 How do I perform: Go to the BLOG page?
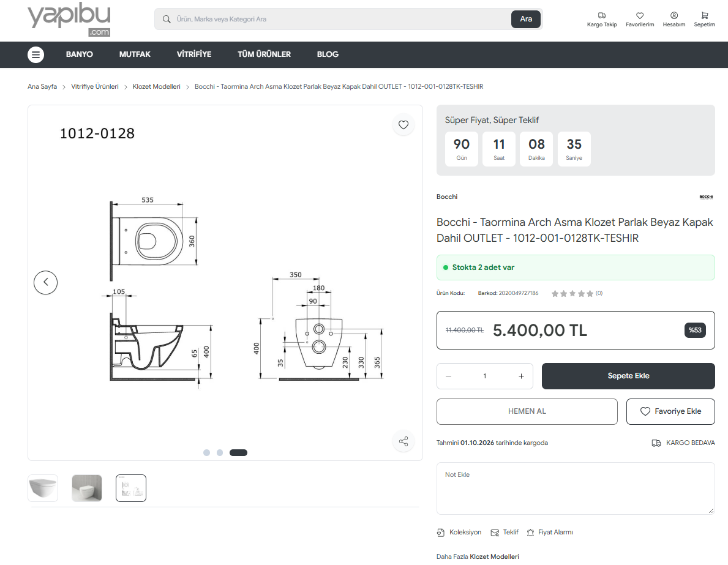[x=328, y=54]
